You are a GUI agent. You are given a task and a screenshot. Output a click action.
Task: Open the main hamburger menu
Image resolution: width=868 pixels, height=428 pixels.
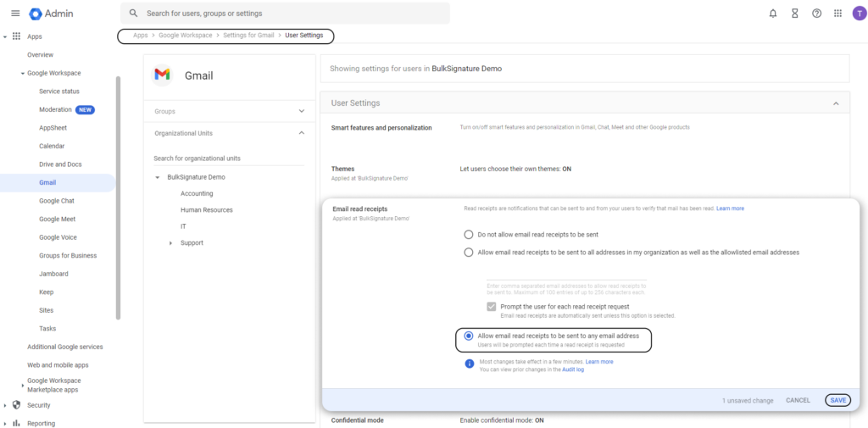pyautogui.click(x=15, y=14)
